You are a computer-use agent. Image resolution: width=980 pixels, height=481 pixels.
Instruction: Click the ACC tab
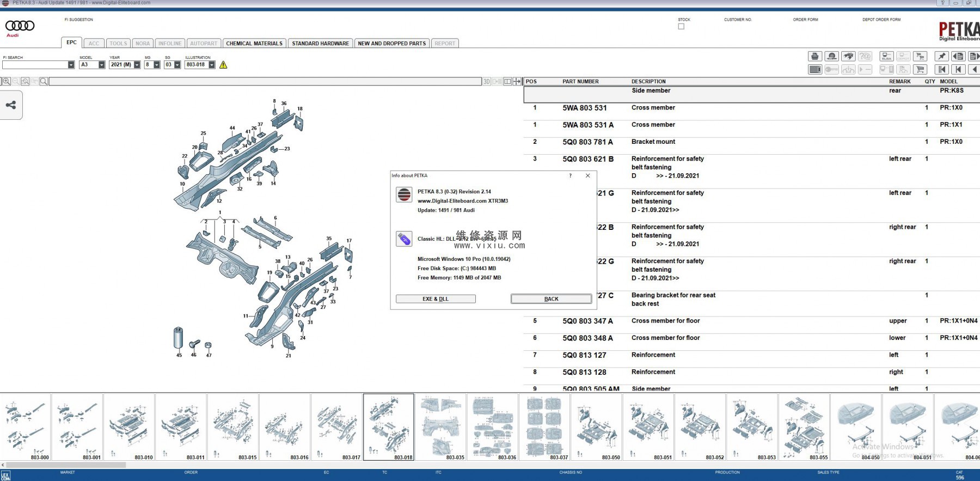(94, 44)
